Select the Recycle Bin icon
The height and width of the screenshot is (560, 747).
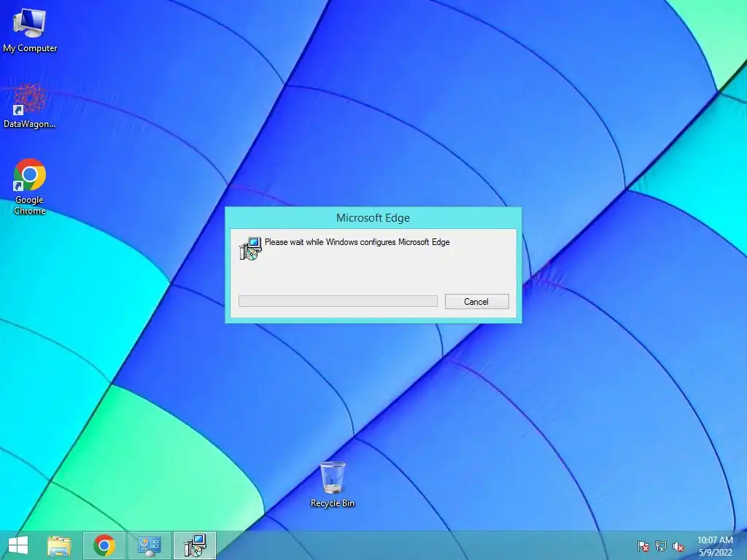[x=333, y=484]
